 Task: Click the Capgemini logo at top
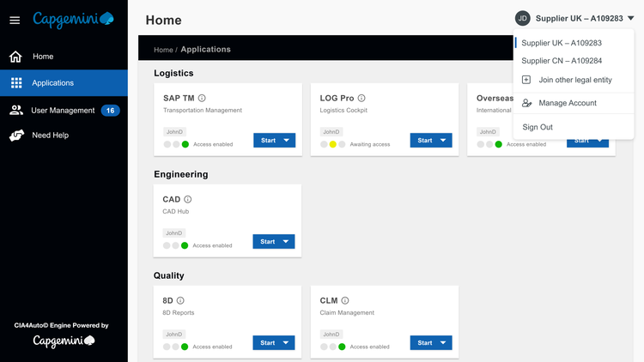click(74, 20)
